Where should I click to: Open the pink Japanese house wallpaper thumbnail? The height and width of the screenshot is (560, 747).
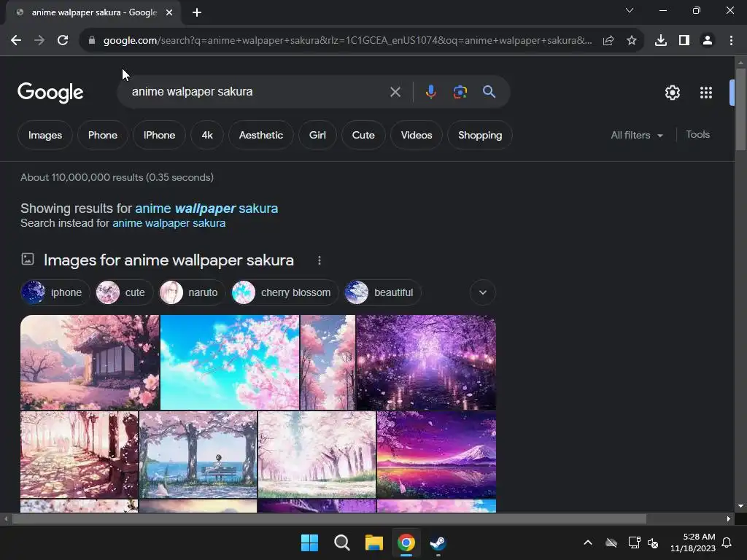click(x=90, y=362)
